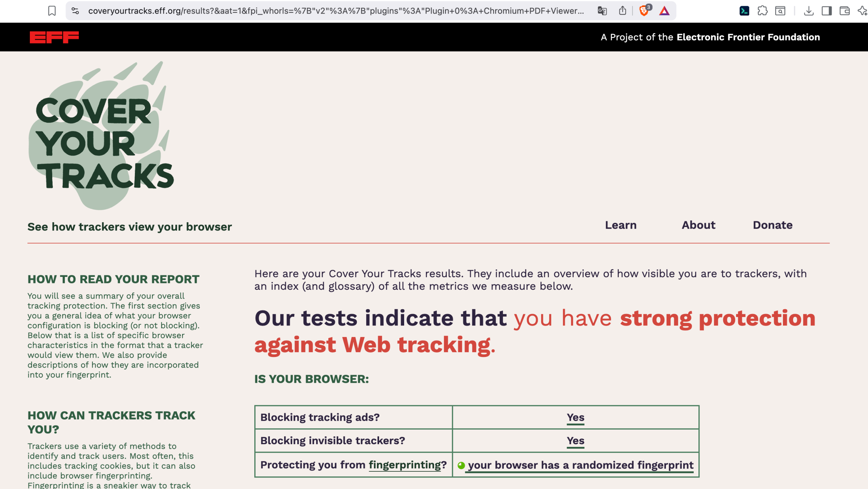This screenshot has height=489, width=868.
Task: Click the green fingerprint status dot
Action: [x=461, y=466]
